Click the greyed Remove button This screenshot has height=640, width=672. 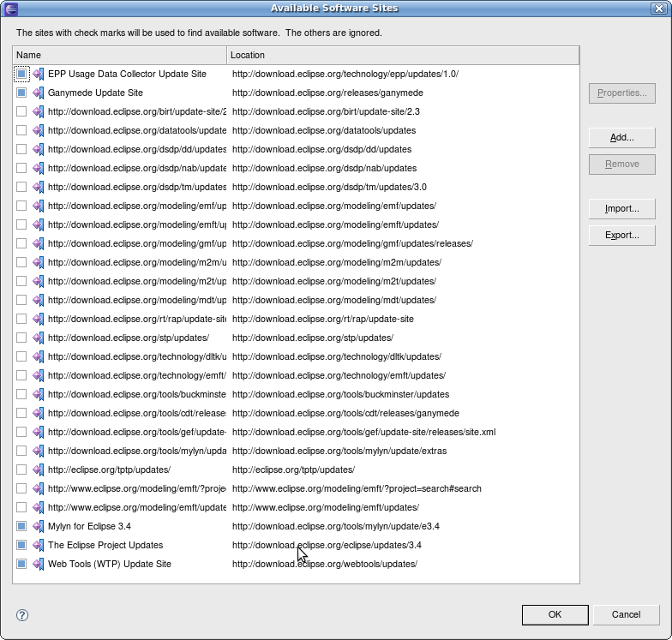tap(622, 164)
